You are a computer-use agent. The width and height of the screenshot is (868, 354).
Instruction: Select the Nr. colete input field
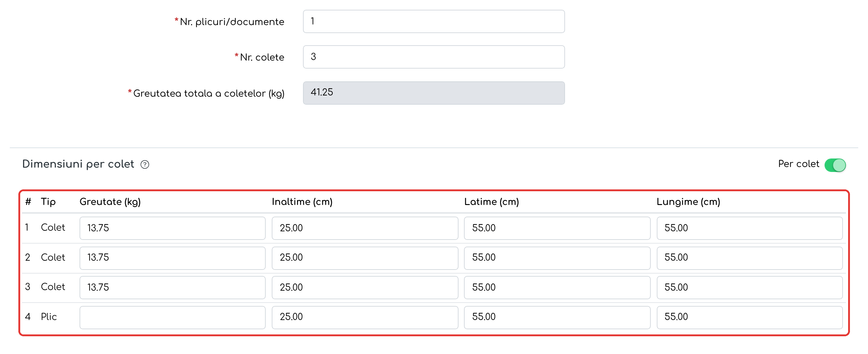tap(434, 57)
